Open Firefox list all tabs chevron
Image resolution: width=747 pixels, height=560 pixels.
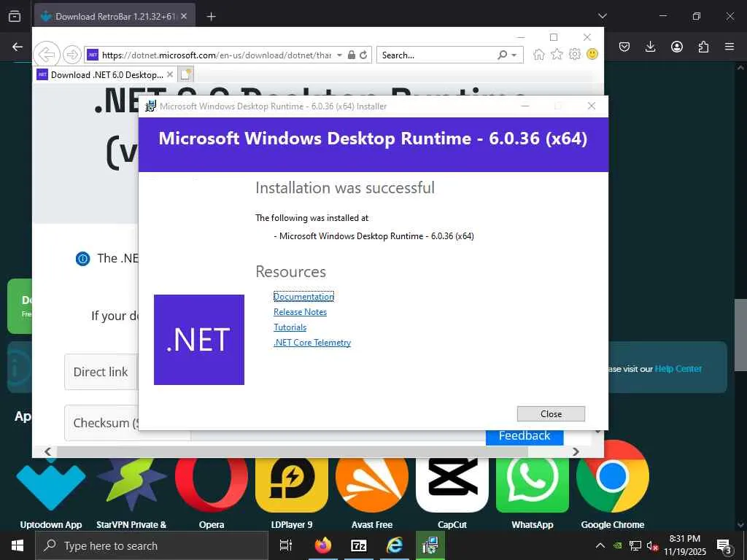pyautogui.click(x=602, y=16)
